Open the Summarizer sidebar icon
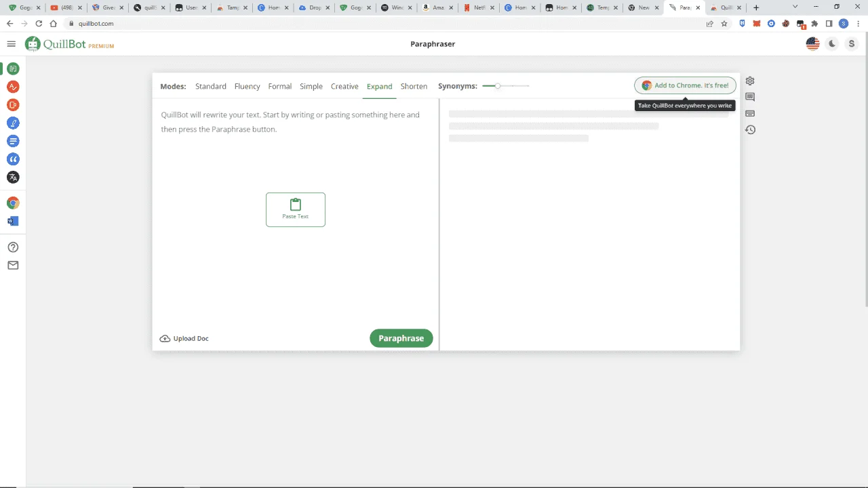Image resolution: width=868 pixels, height=488 pixels. (13, 141)
